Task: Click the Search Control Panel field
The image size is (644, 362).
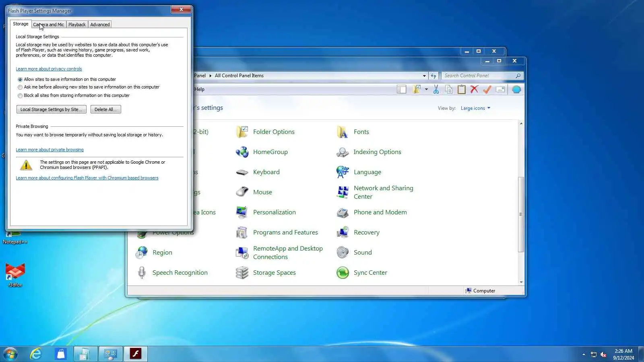Action: pos(482,76)
